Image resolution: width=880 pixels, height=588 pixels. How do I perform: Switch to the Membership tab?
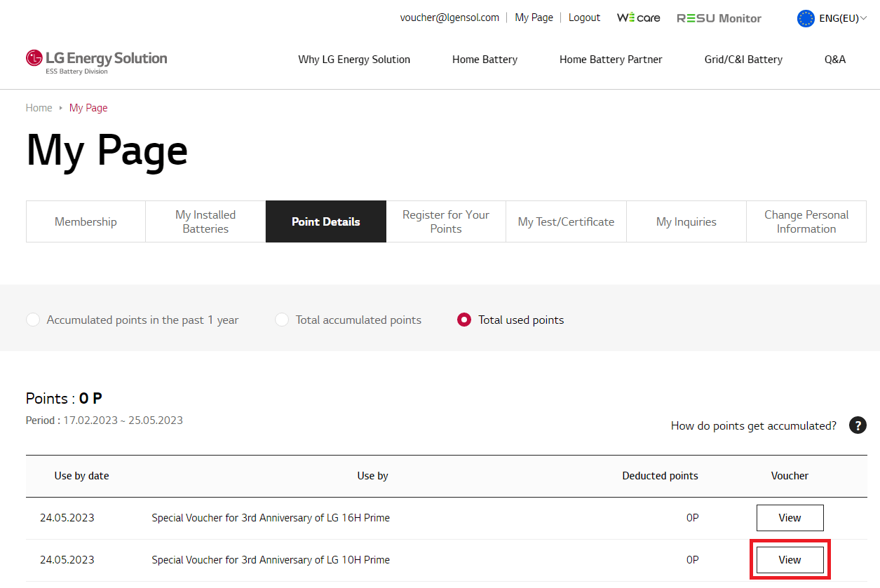(x=86, y=221)
